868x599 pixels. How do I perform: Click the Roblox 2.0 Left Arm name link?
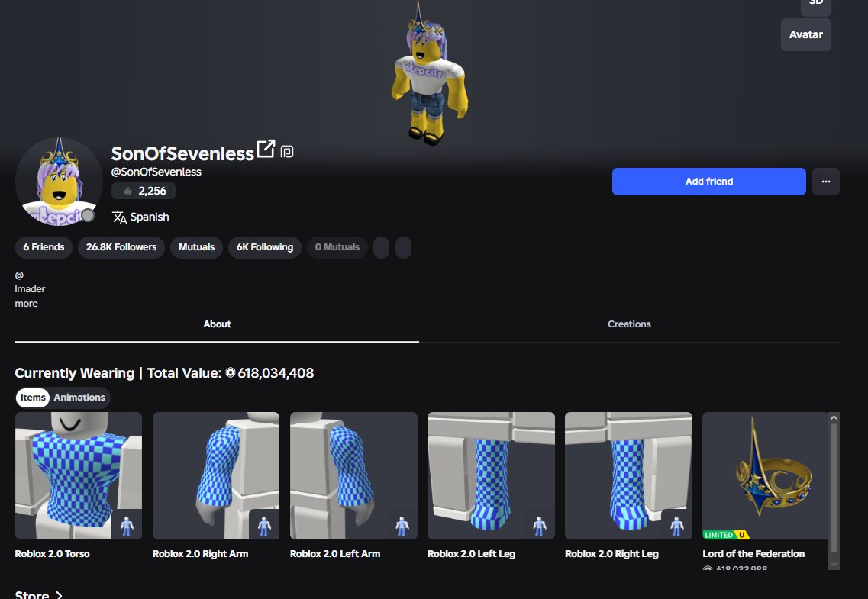coord(335,554)
